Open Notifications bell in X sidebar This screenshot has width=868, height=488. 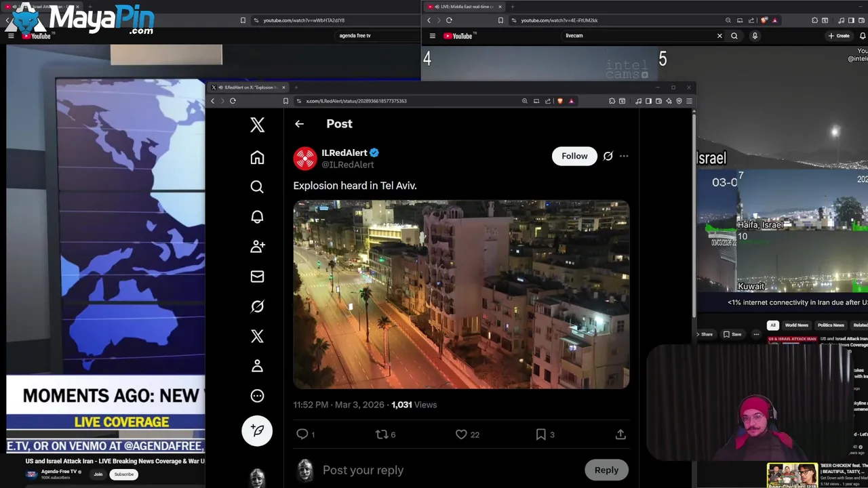tap(257, 217)
